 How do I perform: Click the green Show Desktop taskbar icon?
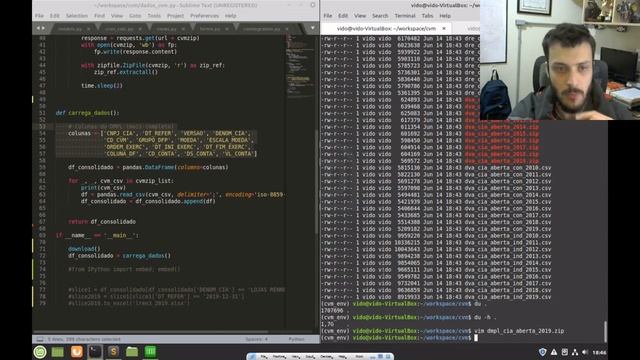[58, 352]
